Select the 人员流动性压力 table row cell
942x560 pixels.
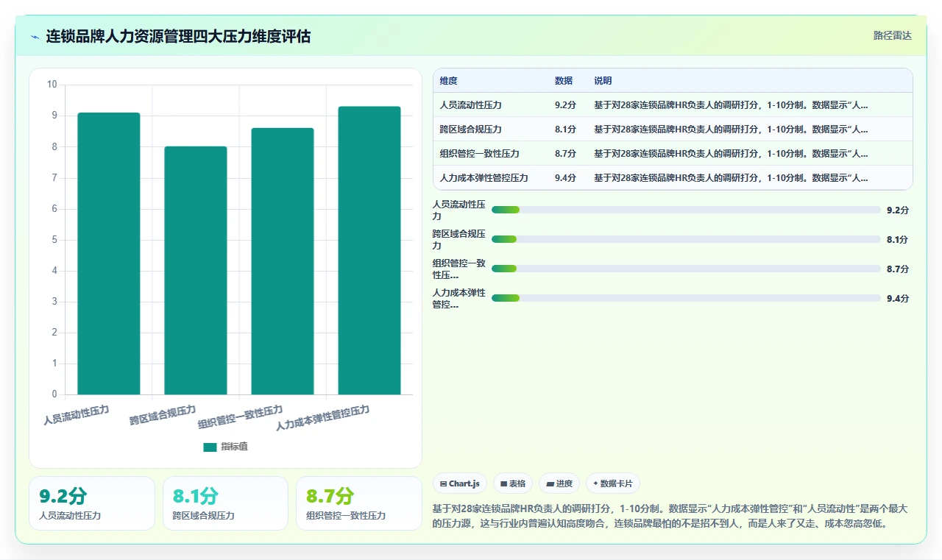(470, 105)
